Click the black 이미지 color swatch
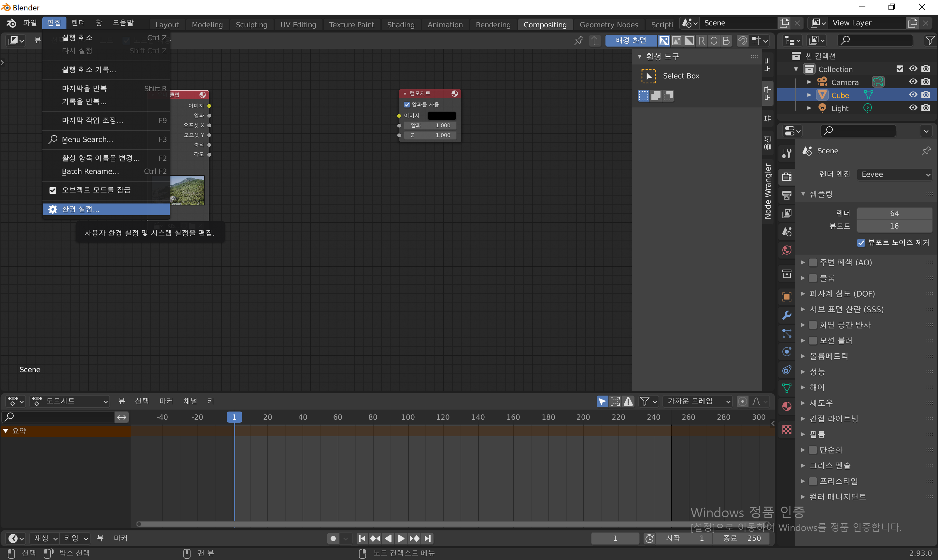The image size is (938, 560). click(442, 116)
